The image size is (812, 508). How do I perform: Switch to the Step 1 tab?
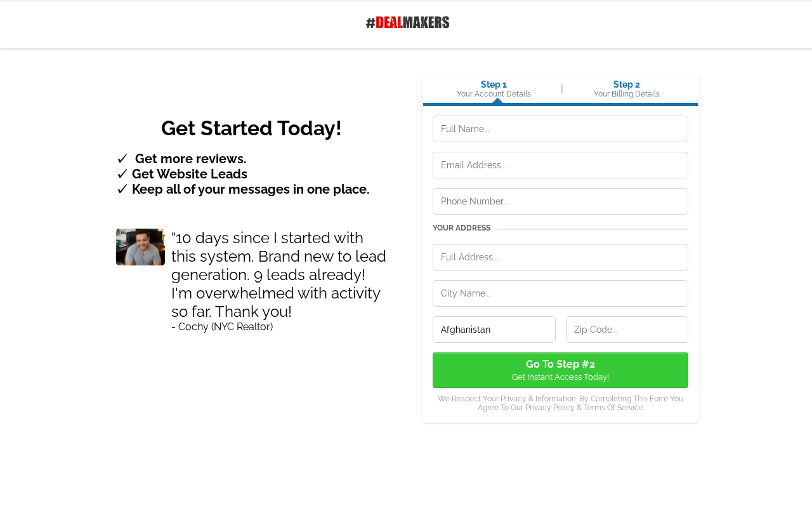[494, 89]
